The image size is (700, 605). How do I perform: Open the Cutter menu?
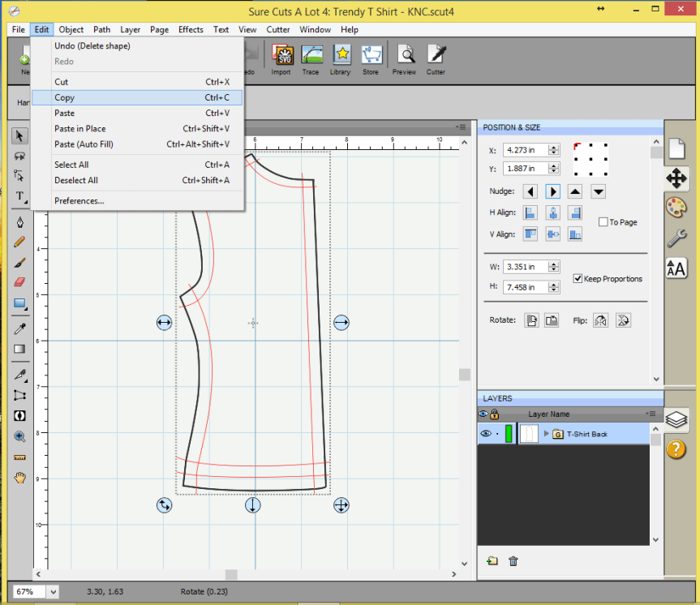click(x=277, y=29)
